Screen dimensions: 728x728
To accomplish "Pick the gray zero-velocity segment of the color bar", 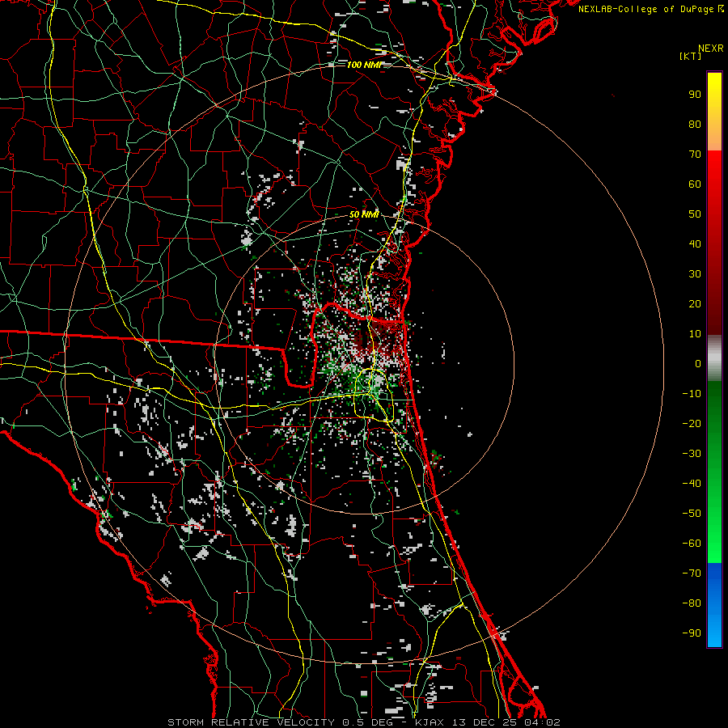I will coord(714,358).
